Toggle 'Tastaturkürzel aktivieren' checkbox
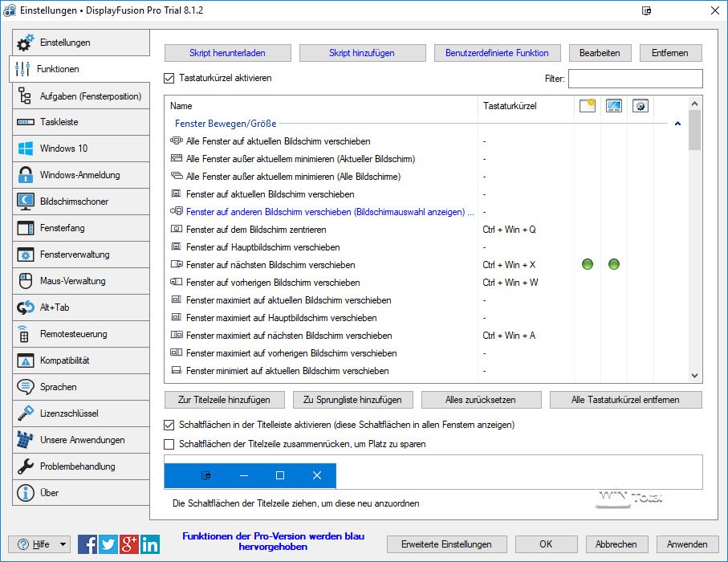 [x=169, y=78]
